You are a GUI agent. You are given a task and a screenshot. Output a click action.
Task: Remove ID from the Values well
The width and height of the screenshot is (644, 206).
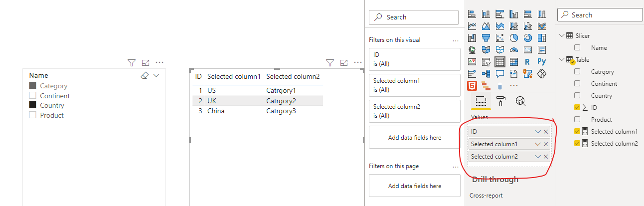click(546, 132)
